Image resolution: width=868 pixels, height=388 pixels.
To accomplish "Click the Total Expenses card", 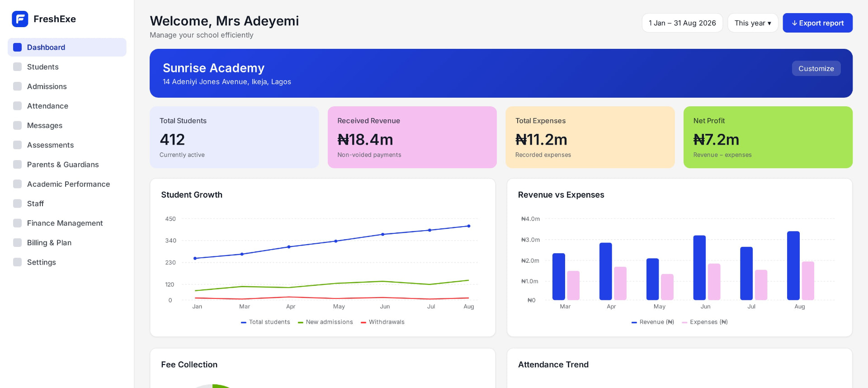I will (x=590, y=137).
